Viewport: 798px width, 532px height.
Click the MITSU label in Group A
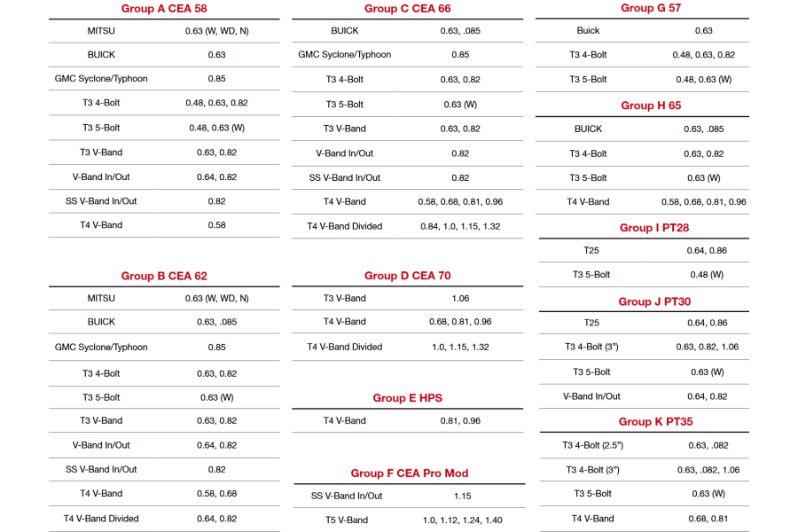[x=101, y=30]
